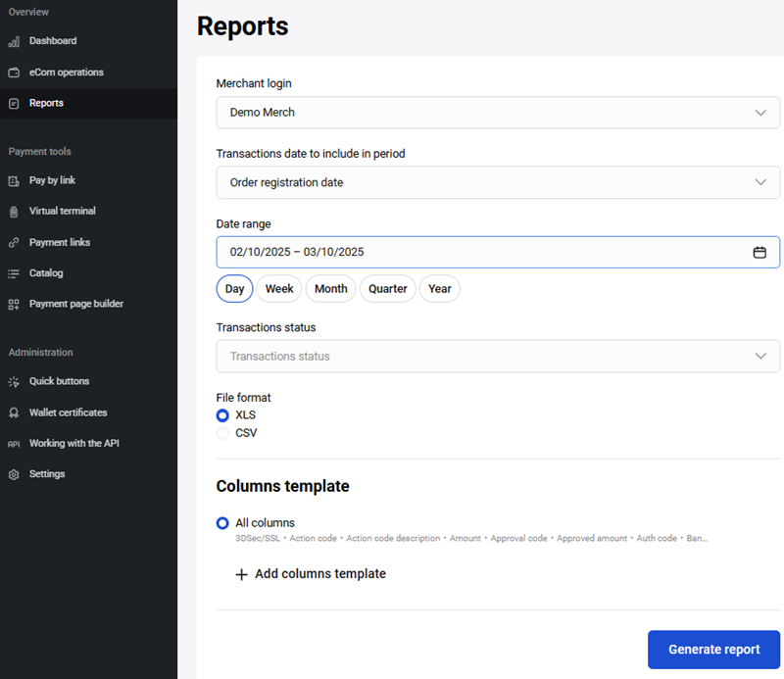Click the Virtual terminal icon
Screen dimensions: 784x679
pos(14,212)
